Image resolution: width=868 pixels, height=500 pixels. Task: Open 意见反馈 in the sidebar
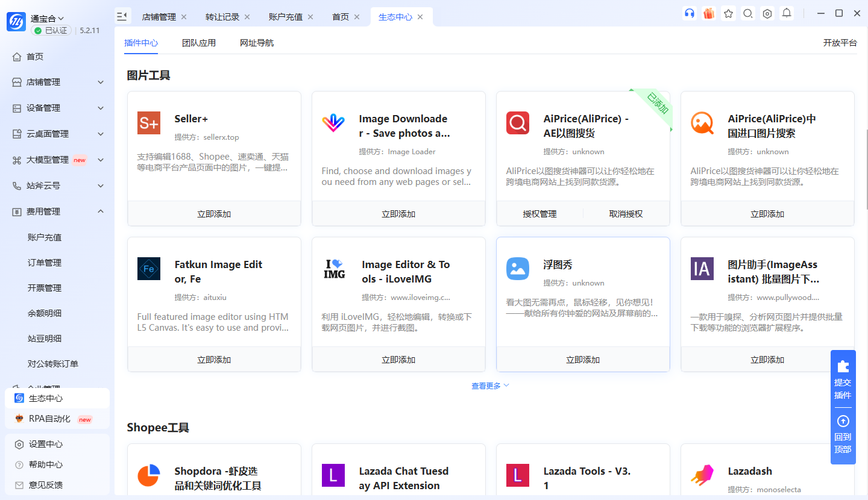(57, 485)
